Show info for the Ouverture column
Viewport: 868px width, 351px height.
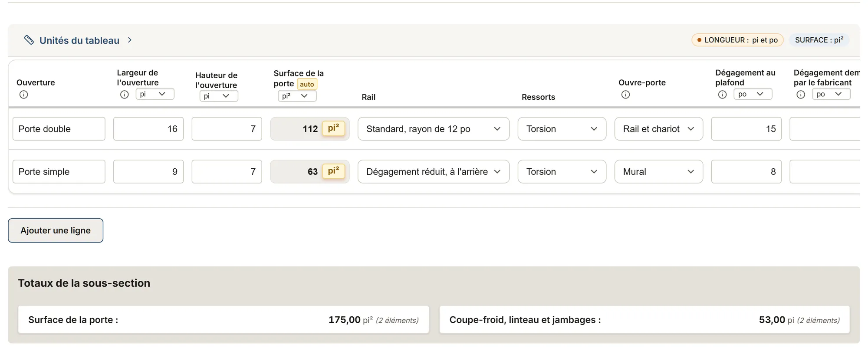point(24,95)
